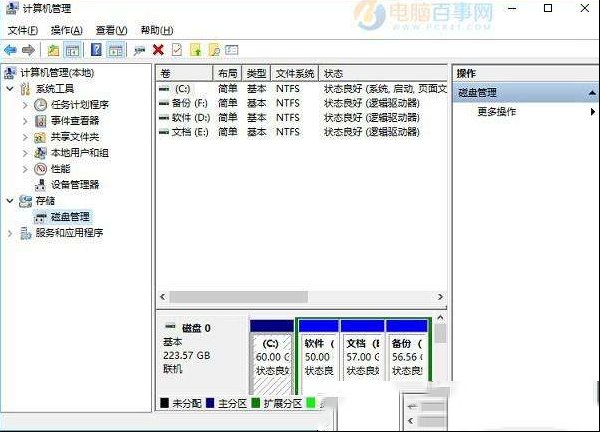The width and height of the screenshot is (600, 432).
Task: Toggle the Show/Hide Action Pane icon
Action: point(115,50)
